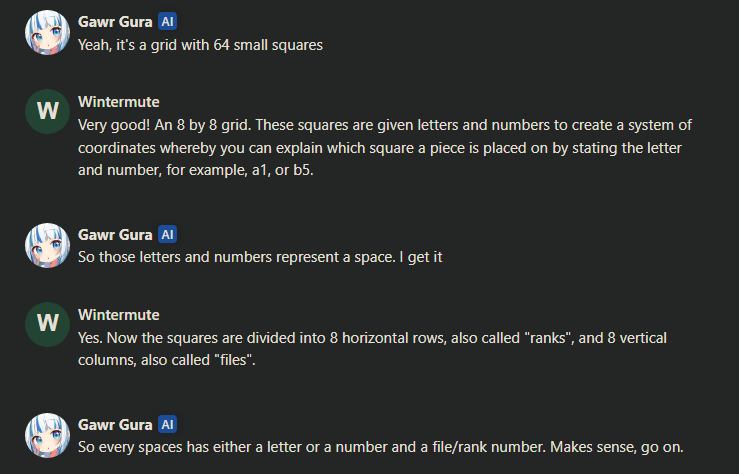Image resolution: width=739 pixels, height=474 pixels.
Task: Click Wintermute's W avatar beside the 'ranks' message
Action: point(47,324)
